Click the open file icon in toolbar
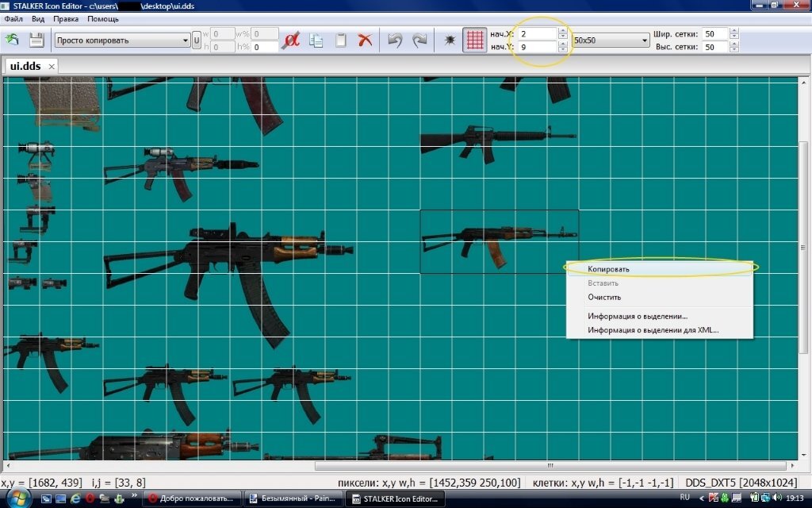The width and height of the screenshot is (812, 508). pyautogui.click(x=13, y=40)
